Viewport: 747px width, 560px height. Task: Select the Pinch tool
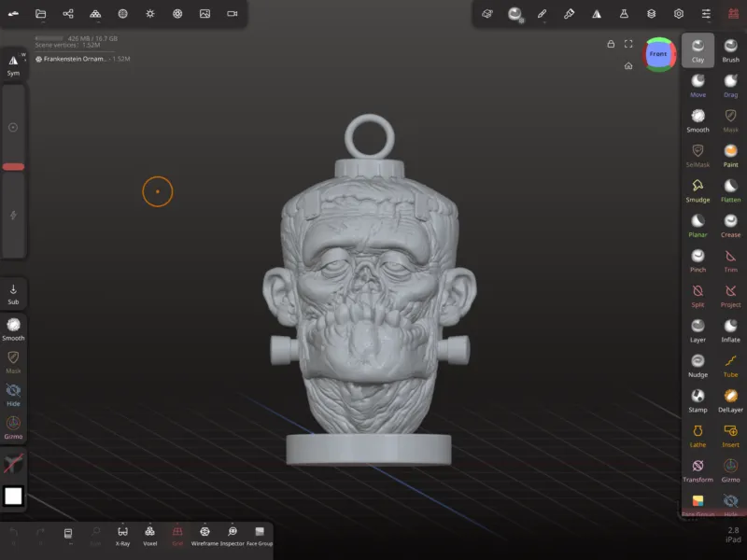698,260
